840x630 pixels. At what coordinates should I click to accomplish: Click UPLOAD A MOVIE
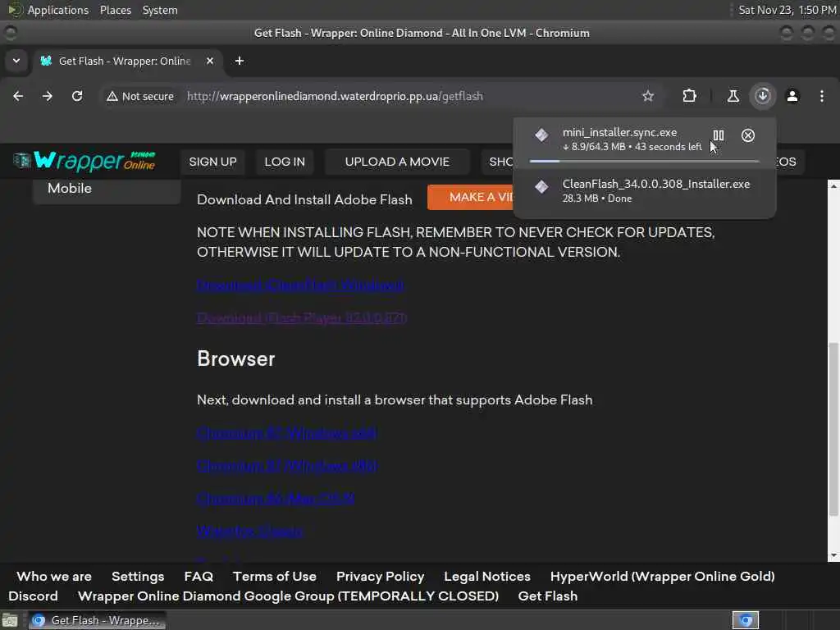pyautogui.click(x=397, y=162)
